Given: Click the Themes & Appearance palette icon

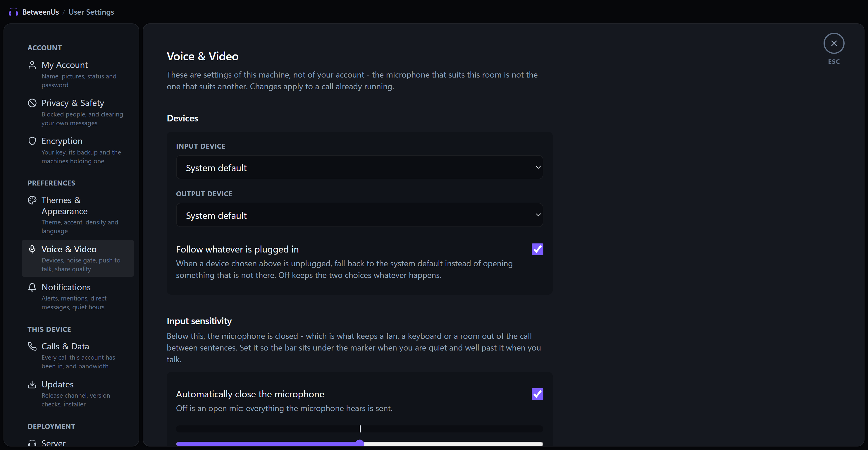Looking at the screenshot, I should [32, 200].
